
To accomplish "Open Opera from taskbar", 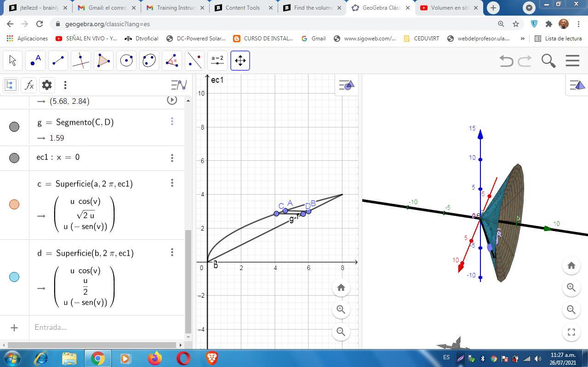I will tap(183, 358).
